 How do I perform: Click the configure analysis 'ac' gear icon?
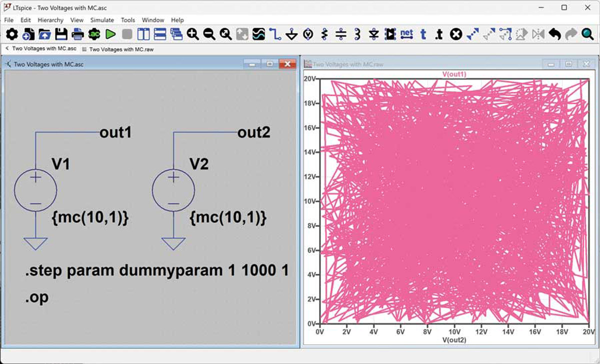[x=94, y=34]
